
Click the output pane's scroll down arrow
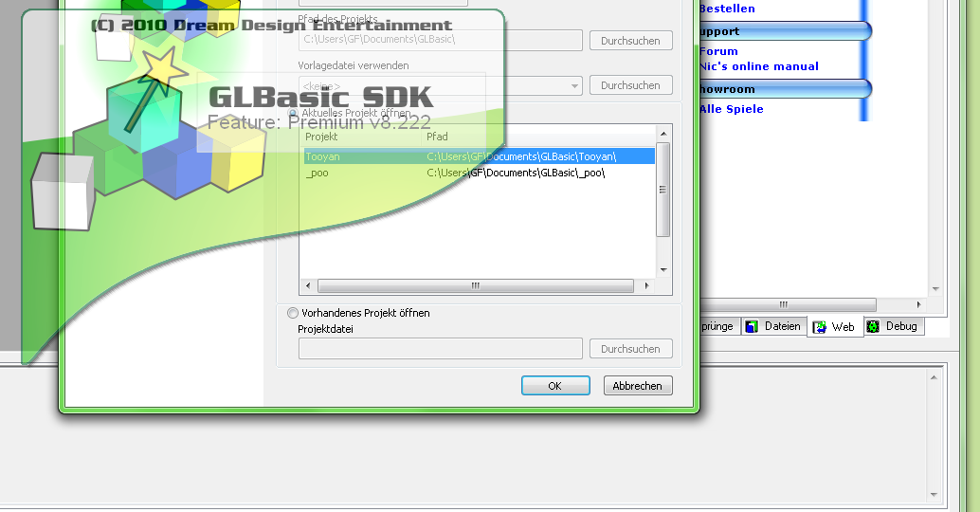(x=934, y=495)
